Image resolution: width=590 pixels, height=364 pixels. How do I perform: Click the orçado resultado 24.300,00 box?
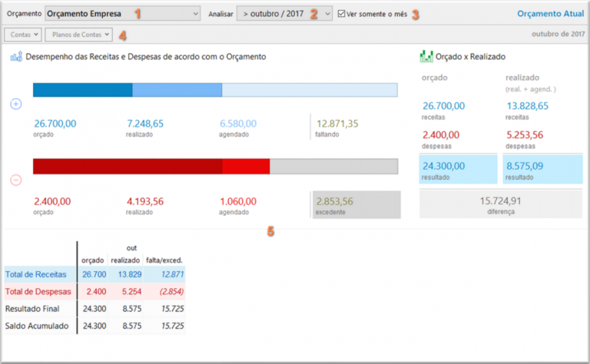pyautogui.click(x=457, y=169)
